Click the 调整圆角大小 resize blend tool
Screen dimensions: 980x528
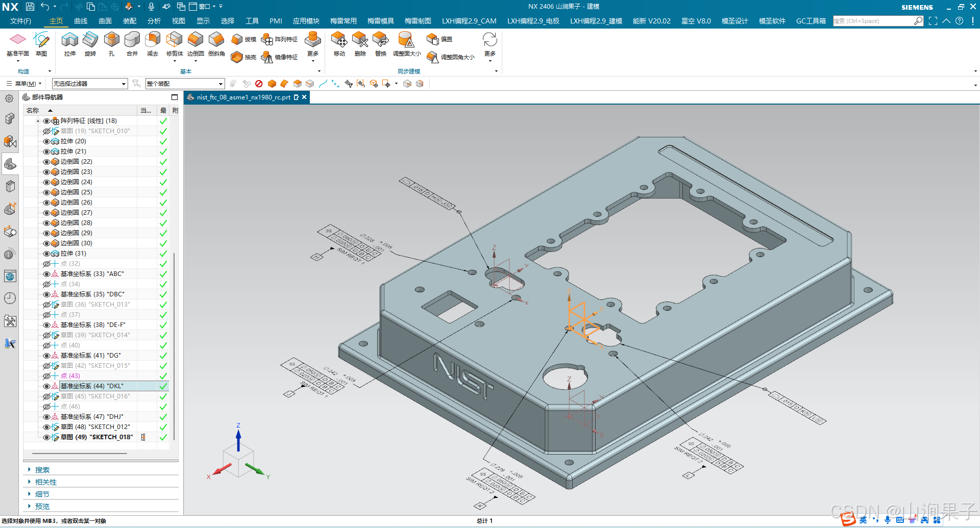[x=451, y=57]
